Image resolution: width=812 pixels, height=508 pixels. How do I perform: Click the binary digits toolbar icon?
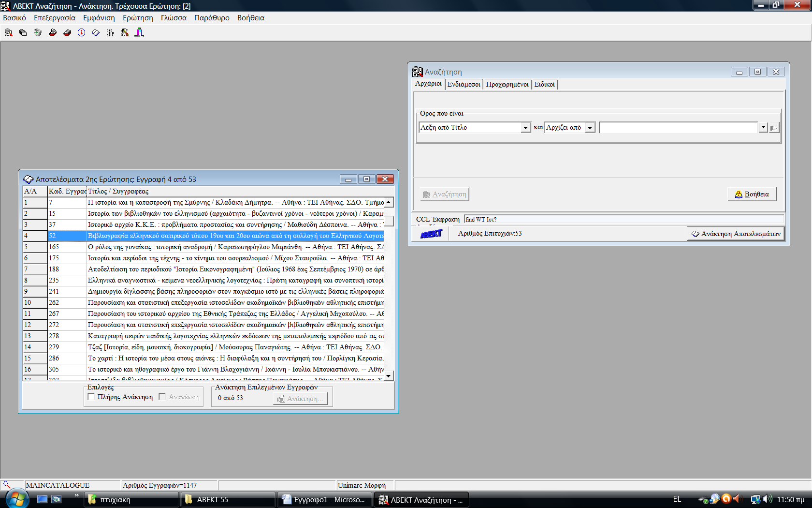pyautogui.click(x=110, y=32)
